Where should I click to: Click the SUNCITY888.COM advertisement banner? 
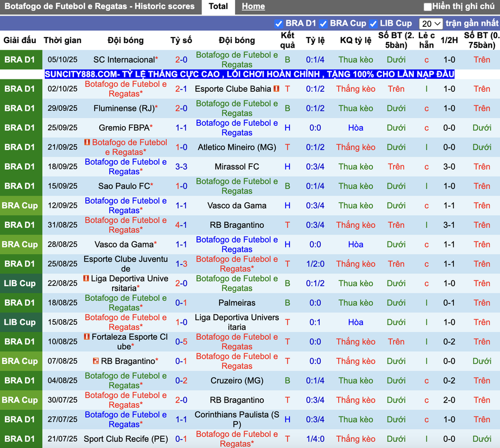tap(249, 74)
